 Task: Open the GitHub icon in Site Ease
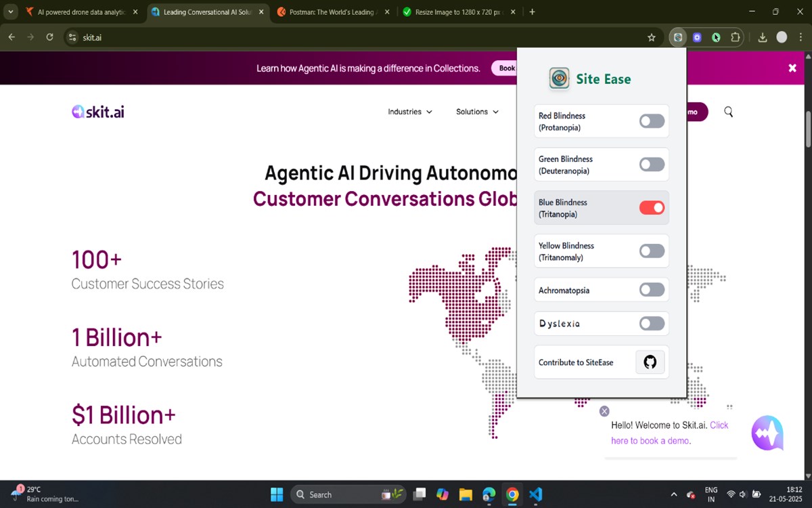click(650, 362)
